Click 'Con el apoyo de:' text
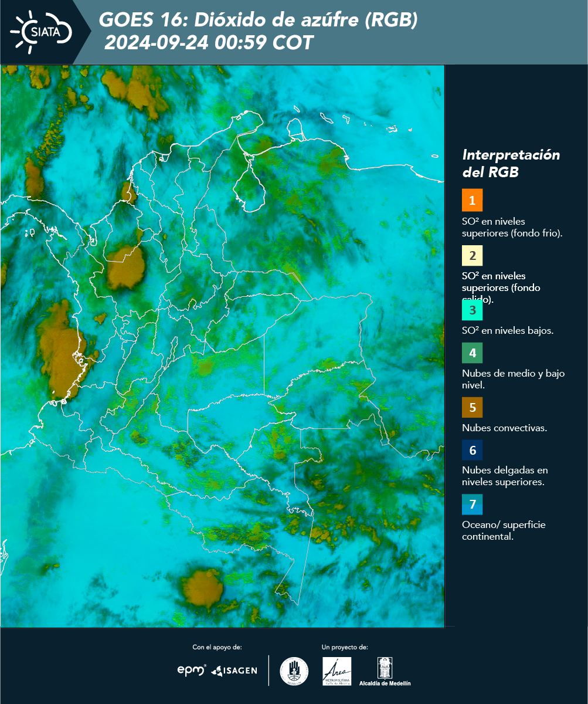The width and height of the screenshot is (588, 704). (217, 647)
